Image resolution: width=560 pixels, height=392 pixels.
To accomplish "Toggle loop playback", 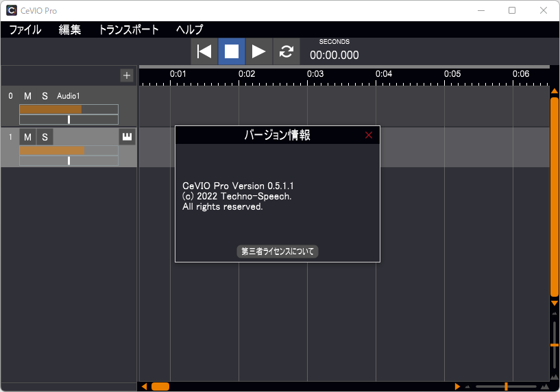I will click(286, 51).
